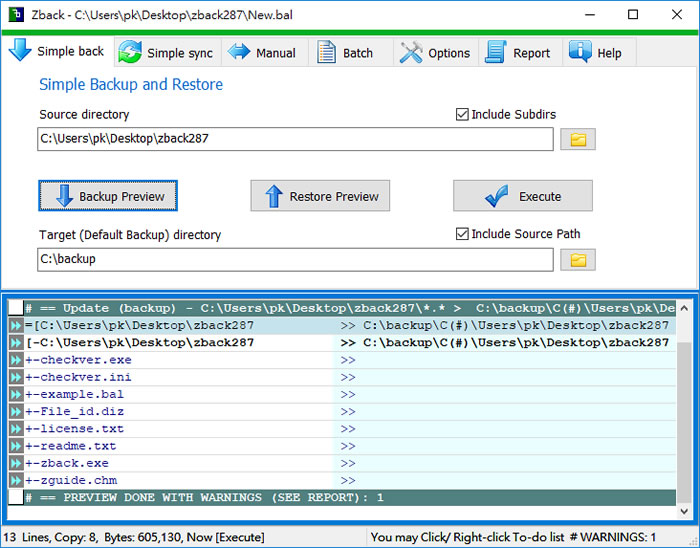Click arrow icon on the [-C:\Users bold row
700x548 pixels.
pos(16,343)
